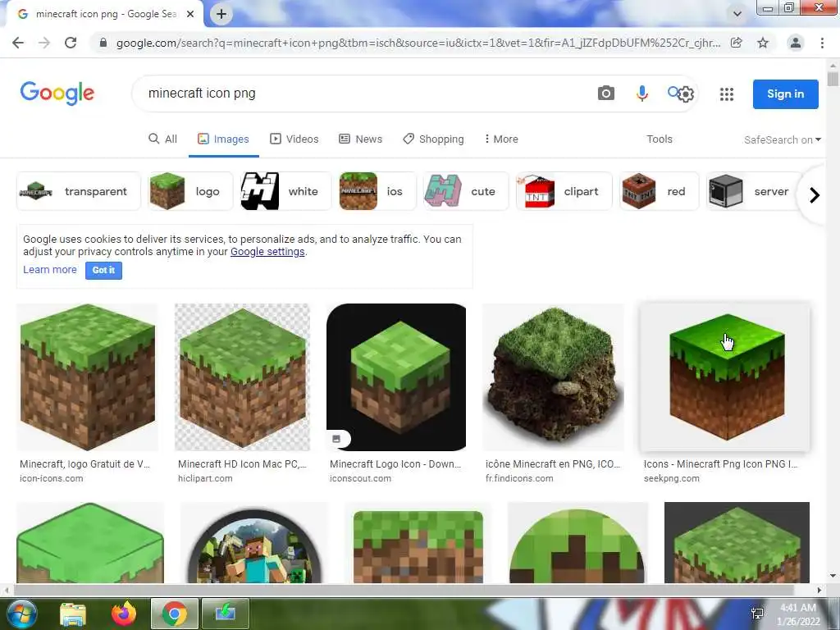The image size is (840, 630).
Task: Open the iconscout.com Minecraft Logo image
Action: coord(396,377)
